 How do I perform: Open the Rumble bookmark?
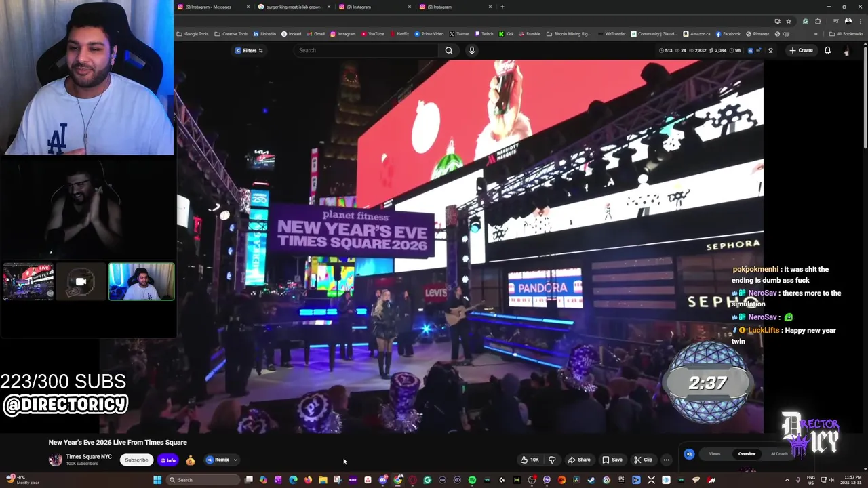pos(530,34)
